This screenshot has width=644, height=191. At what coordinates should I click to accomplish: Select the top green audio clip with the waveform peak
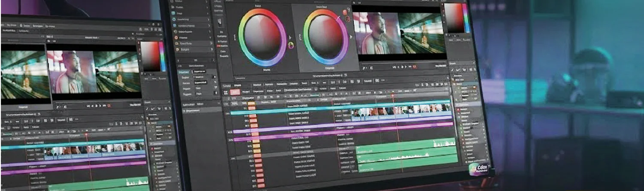click(x=405, y=146)
